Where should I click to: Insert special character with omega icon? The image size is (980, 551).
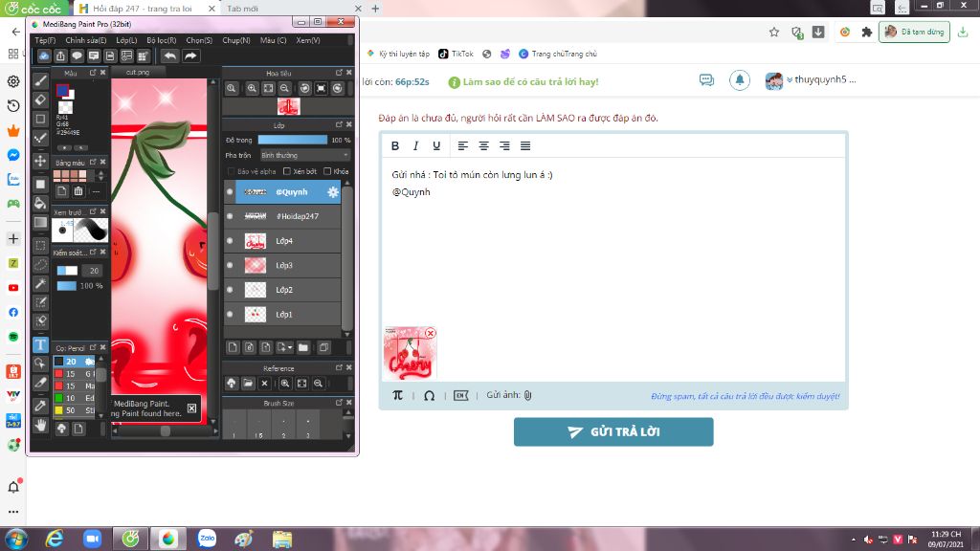429,395
